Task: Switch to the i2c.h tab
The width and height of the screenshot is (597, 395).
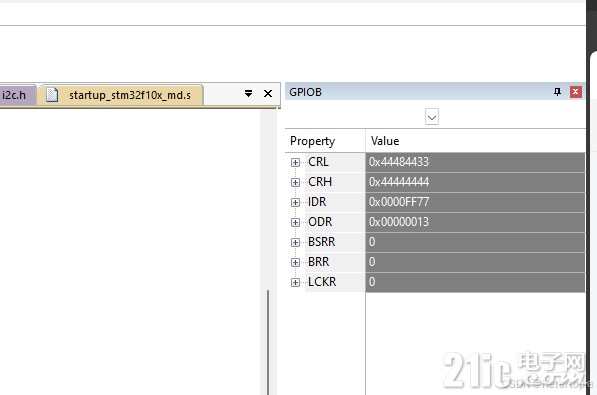Action: point(17,95)
